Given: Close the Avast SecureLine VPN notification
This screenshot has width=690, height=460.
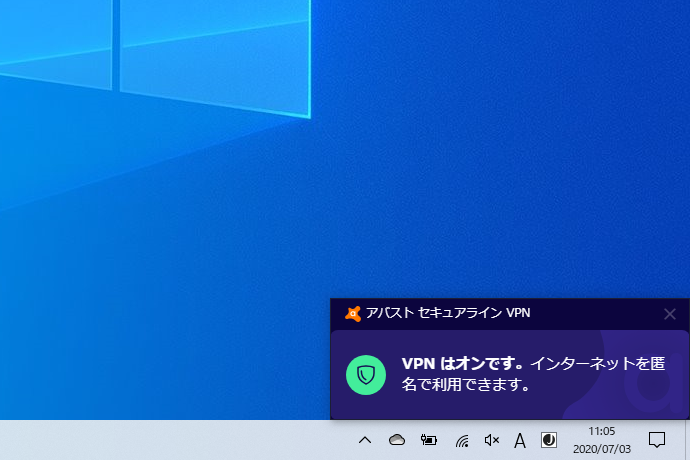Looking at the screenshot, I should click(670, 314).
